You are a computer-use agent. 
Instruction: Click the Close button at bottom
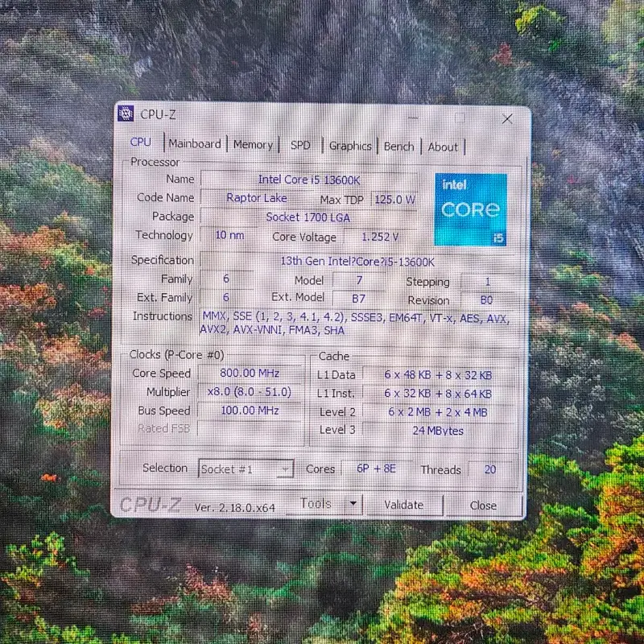483,506
